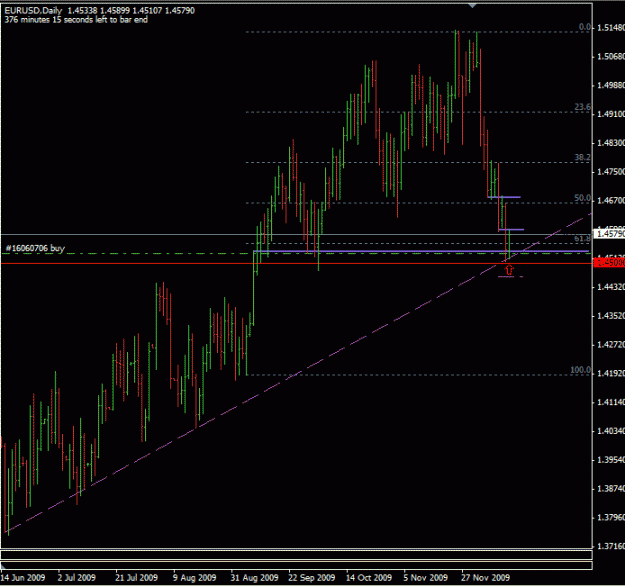Click the 1.4988 price axis label
The image size is (625, 587).
point(610,85)
